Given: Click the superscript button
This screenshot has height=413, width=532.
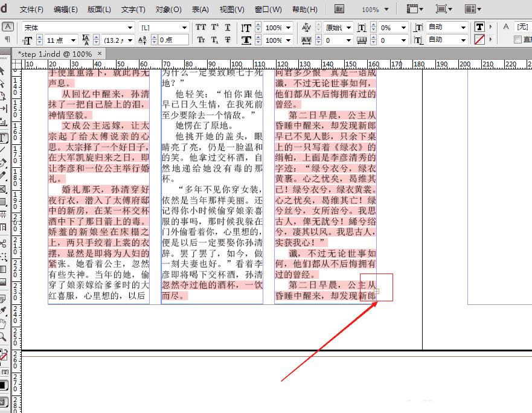Looking at the screenshot, I should [214, 27].
